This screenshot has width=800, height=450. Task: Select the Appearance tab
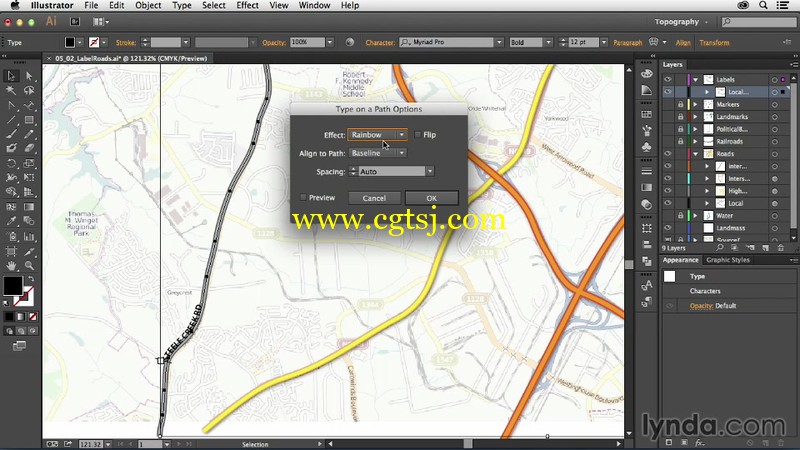click(x=681, y=260)
